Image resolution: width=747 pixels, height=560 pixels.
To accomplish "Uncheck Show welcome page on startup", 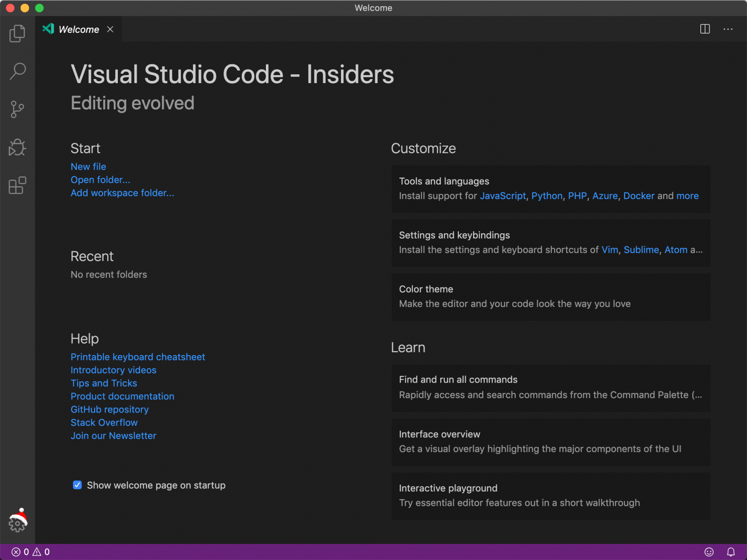I will [x=77, y=485].
